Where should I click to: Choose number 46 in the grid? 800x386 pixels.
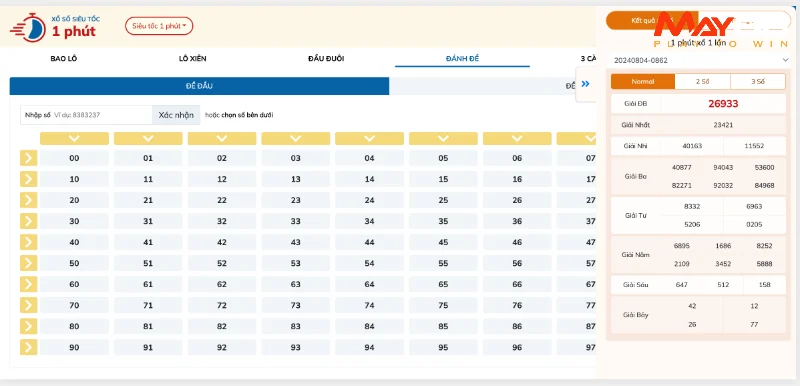click(x=517, y=242)
